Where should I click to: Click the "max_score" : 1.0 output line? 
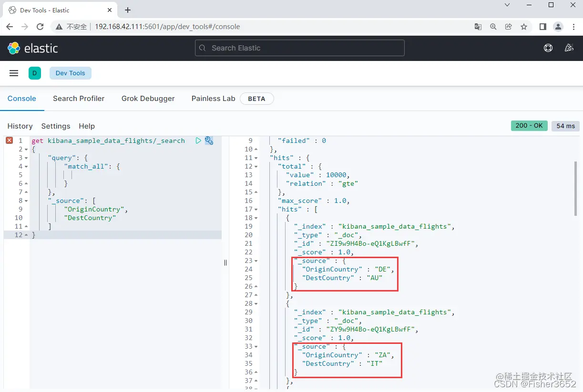[314, 201]
